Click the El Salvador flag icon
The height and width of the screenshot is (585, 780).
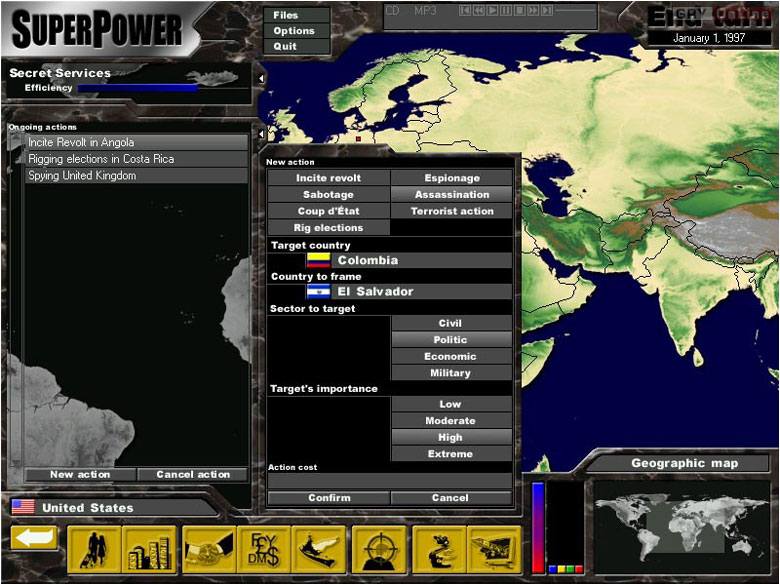[318, 292]
